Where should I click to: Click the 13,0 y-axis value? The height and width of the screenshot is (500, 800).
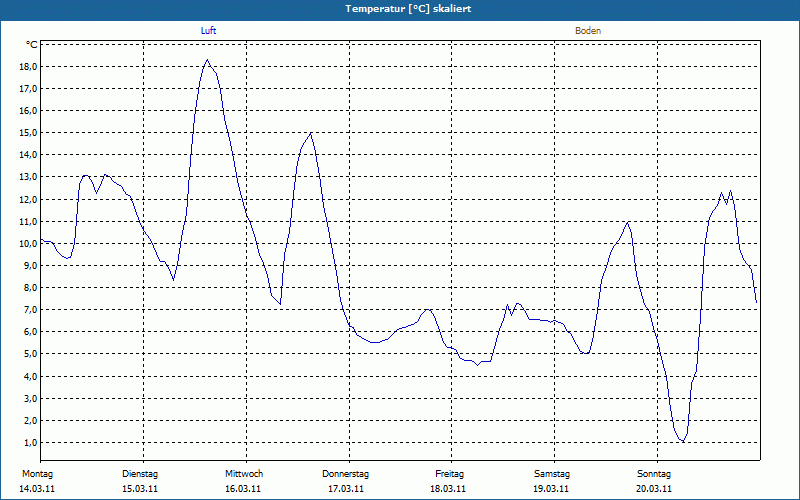[x=28, y=177]
